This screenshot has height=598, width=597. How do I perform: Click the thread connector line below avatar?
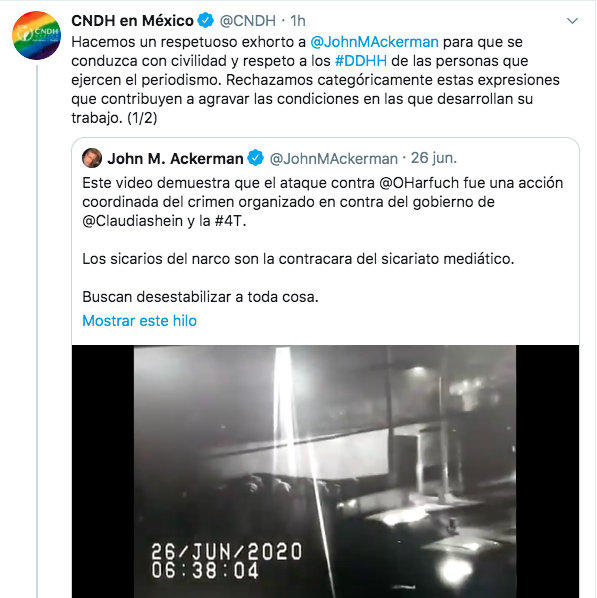(37, 331)
